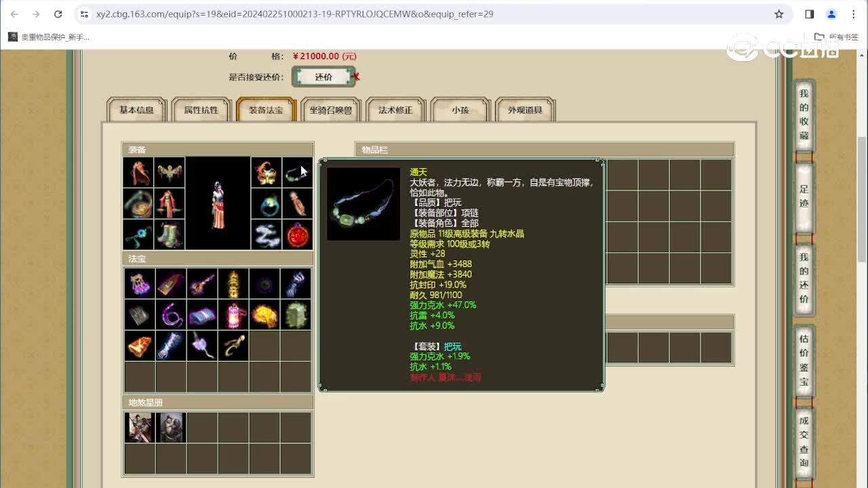Open the 贵重物品保护_新手 bookmark
The height and width of the screenshot is (488, 868).
tap(49, 37)
